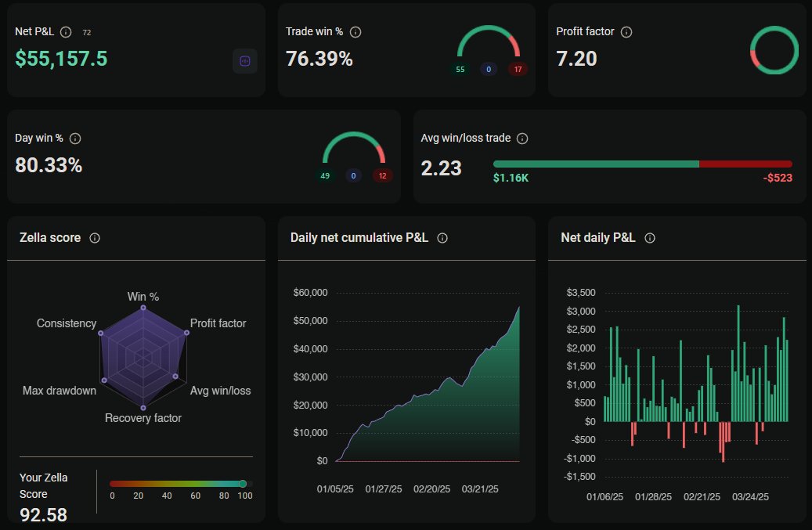Click the info icon next to Net P&L
The width and height of the screenshot is (812, 530).
(66, 32)
